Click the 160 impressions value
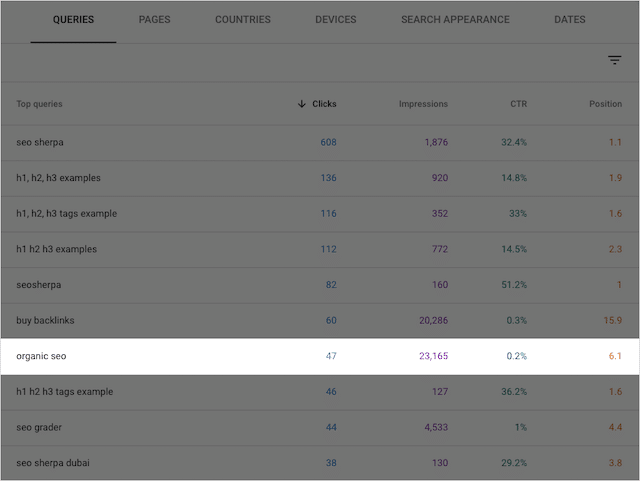The height and width of the screenshot is (481, 640). [440, 285]
